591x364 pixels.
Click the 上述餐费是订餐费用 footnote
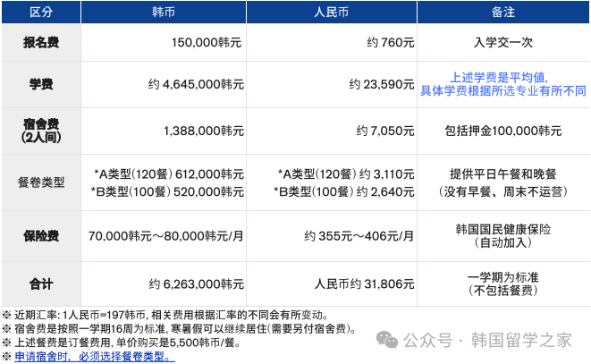point(122,343)
